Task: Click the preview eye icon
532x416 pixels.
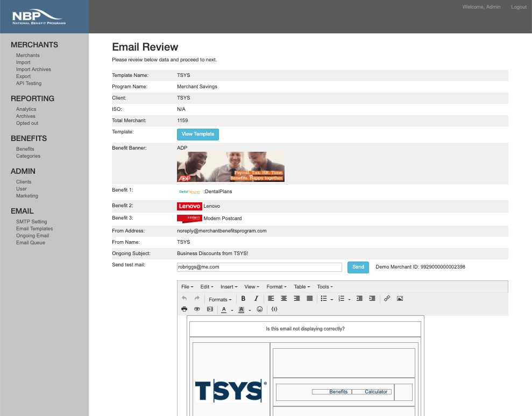Action: [197, 309]
